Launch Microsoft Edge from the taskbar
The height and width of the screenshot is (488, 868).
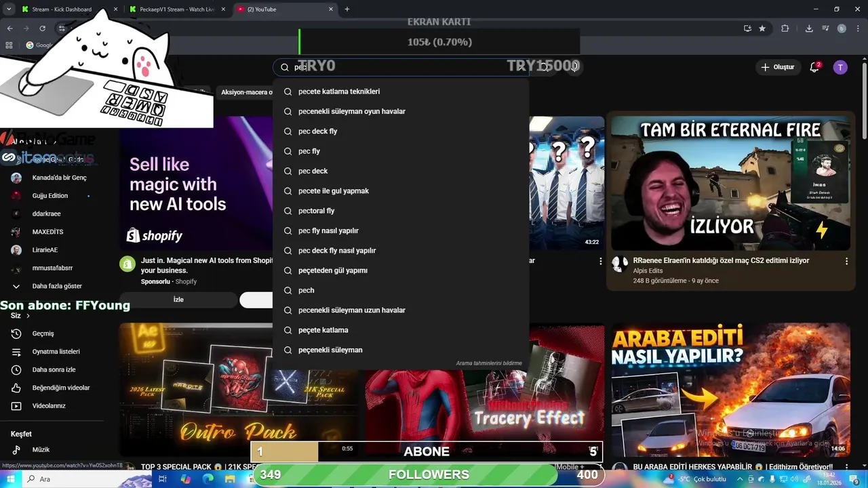pyautogui.click(x=208, y=479)
